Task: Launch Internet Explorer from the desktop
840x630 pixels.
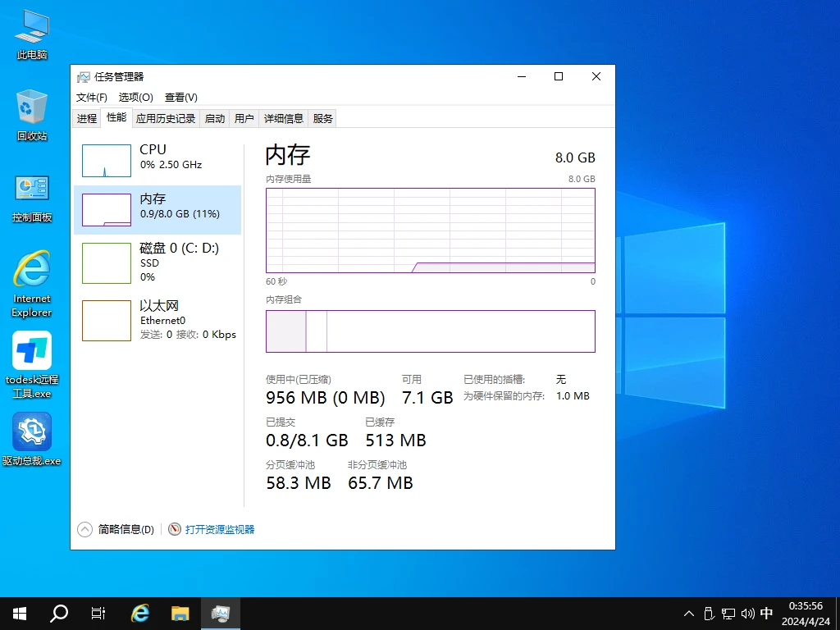Action: [32, 284]
